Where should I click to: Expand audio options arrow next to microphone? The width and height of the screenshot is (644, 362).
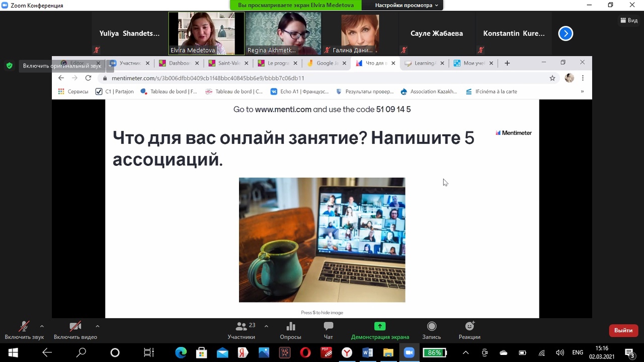(x=42, y=326)
